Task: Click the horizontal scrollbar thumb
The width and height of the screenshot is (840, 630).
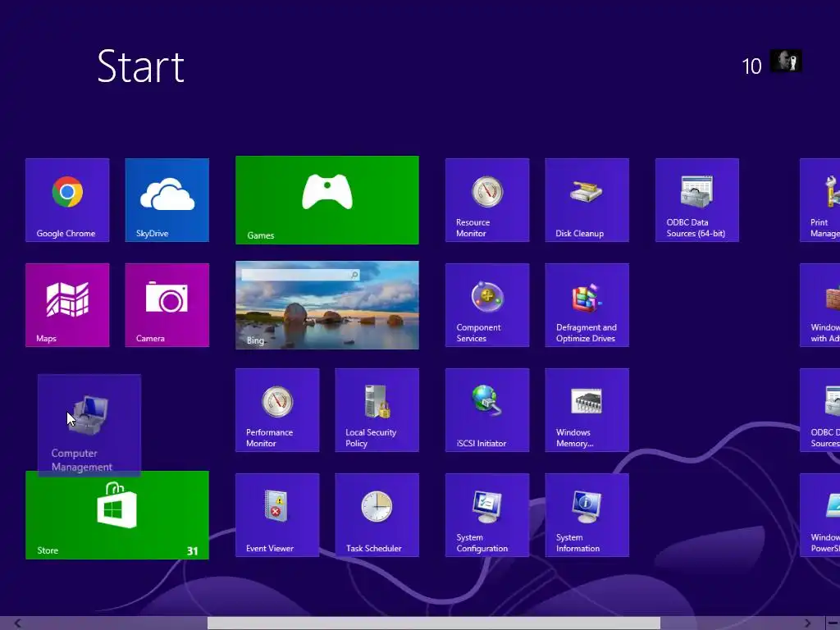Action: coord(434,623)
